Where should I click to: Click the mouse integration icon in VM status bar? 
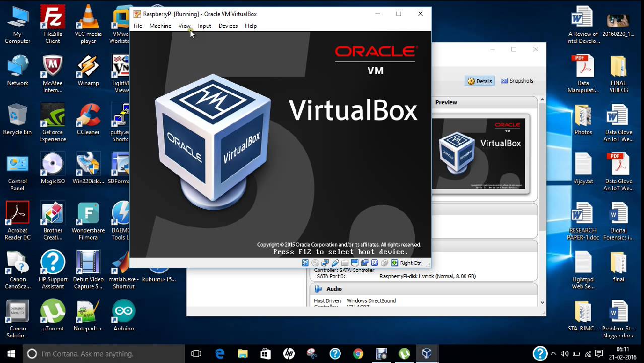click(384, 263)
